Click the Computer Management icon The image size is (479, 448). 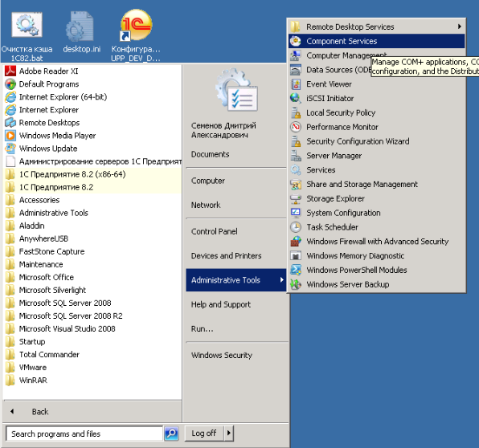pos(296,55)
